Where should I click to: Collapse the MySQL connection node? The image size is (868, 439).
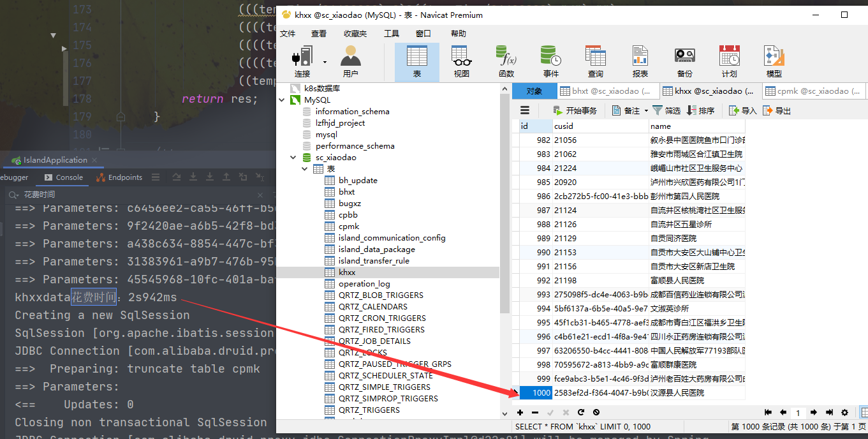coord(283,100)
